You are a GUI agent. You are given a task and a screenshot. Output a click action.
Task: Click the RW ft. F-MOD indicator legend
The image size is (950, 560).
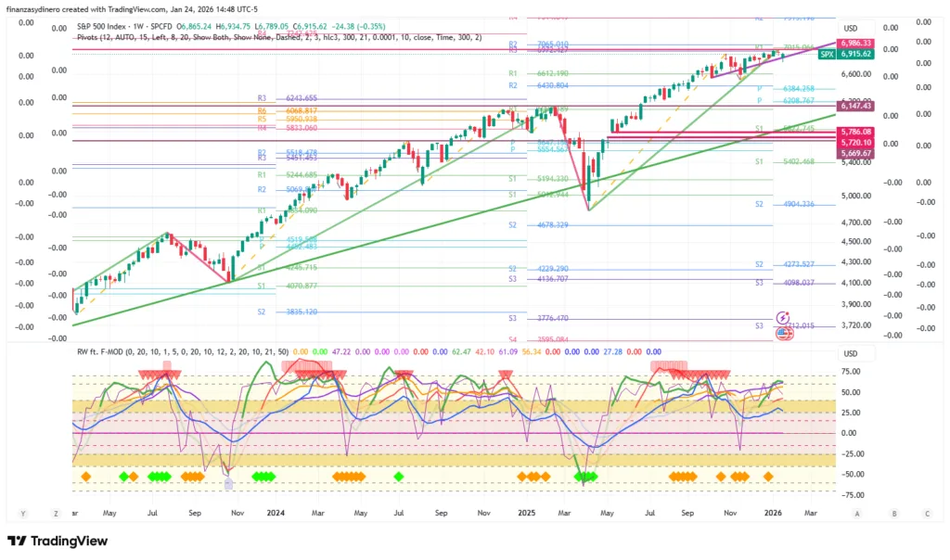[111, 352]
